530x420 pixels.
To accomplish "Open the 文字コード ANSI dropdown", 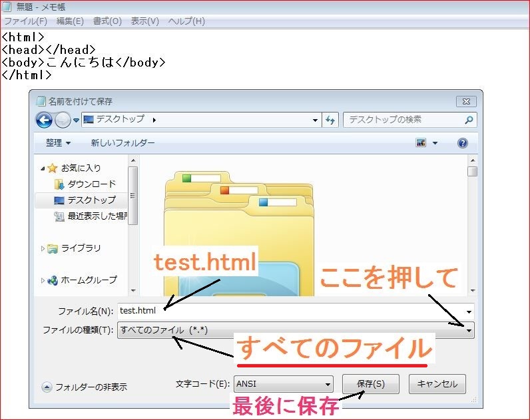I will (x=283, y=384).
